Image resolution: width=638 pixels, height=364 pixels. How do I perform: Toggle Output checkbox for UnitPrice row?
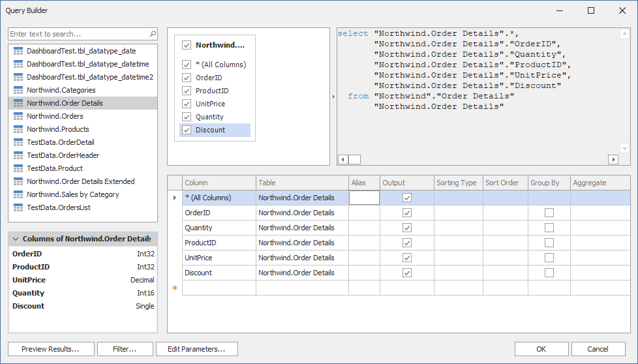tap(407, 258)
